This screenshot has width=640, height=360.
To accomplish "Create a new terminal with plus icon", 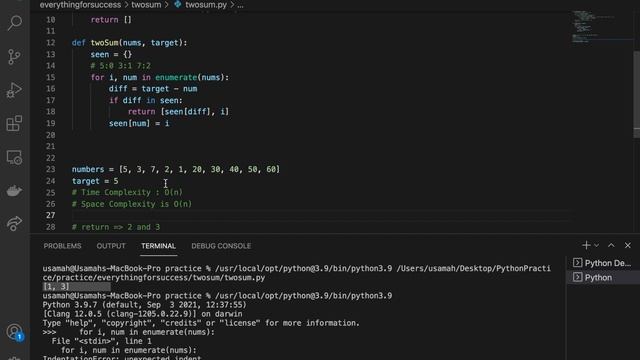I will click(586, 245).
